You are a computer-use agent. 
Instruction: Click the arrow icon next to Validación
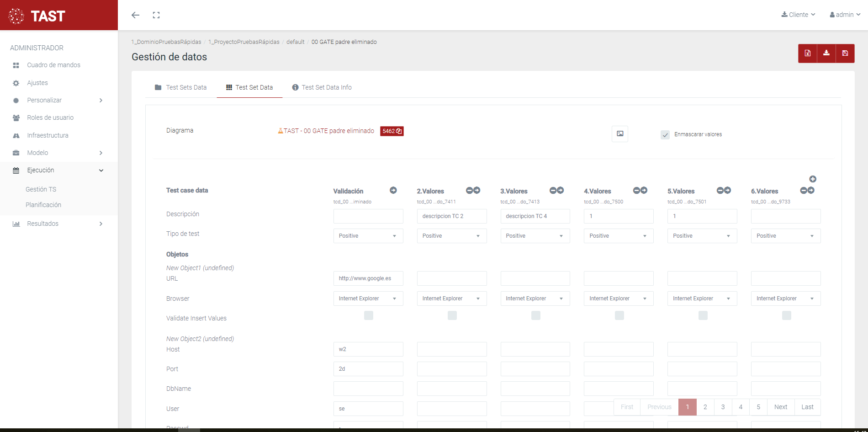click(x=393, y=190)
